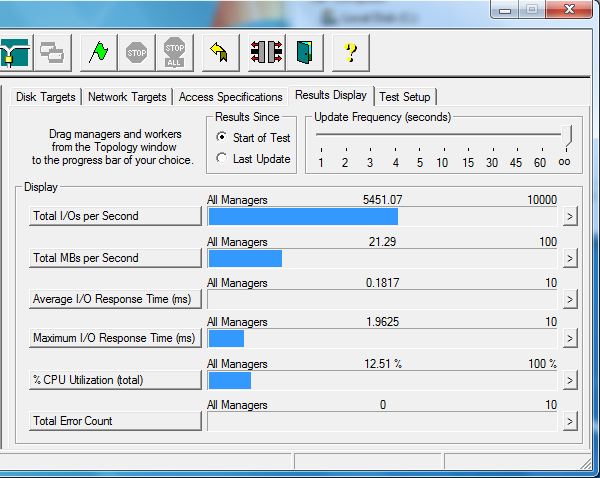Expand arrow beside CPU Utilization bar
This screenshot has width=600, height=478.
pos(570,381)
